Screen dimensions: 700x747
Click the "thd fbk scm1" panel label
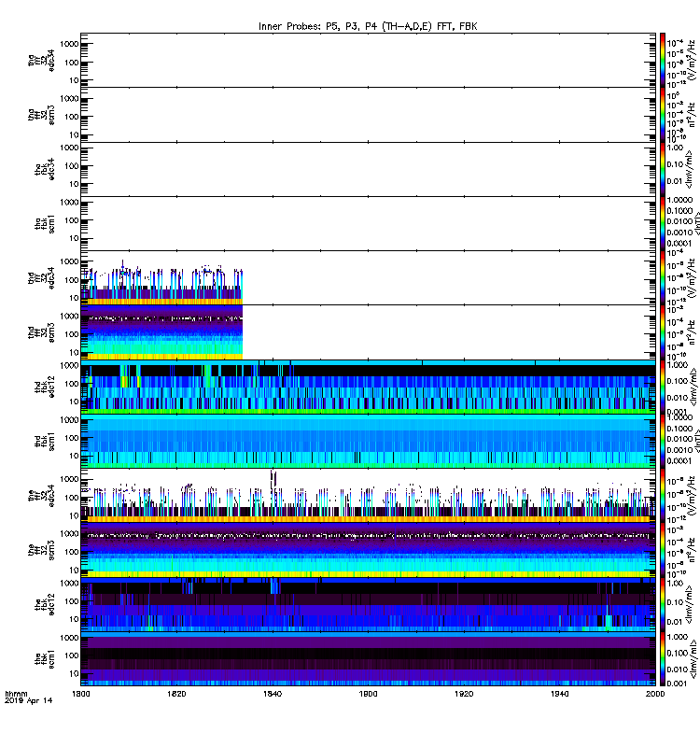coord(45,441)
